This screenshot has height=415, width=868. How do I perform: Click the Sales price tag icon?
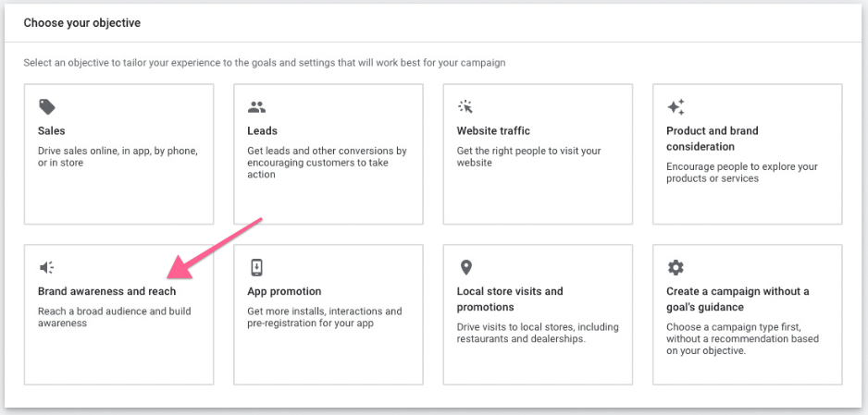46,107
